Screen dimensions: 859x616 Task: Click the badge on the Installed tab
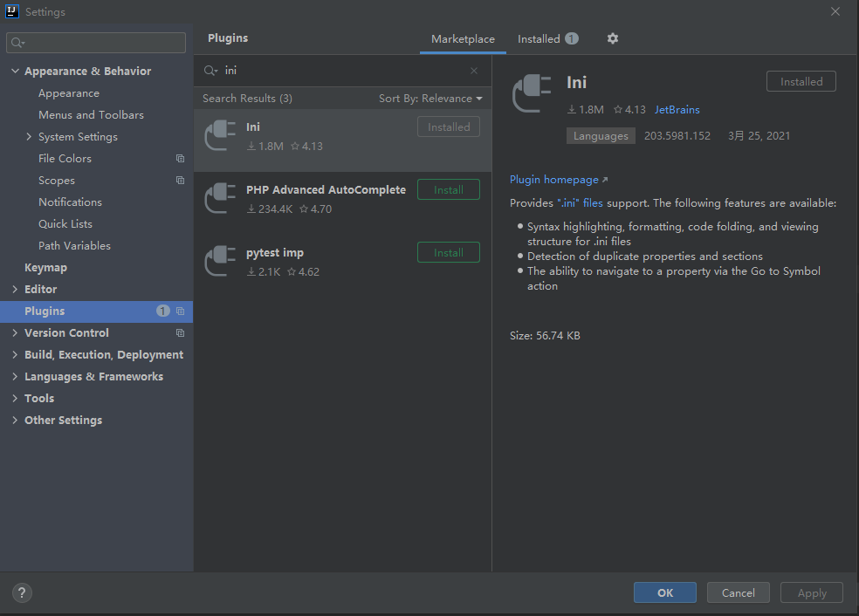(x=572, y=38)
